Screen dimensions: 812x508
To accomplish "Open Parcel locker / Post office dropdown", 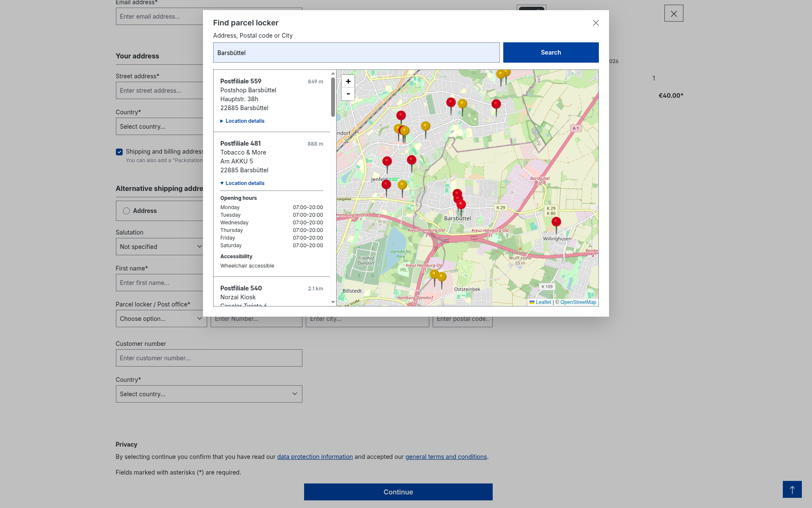I will [x=161, y=319].
